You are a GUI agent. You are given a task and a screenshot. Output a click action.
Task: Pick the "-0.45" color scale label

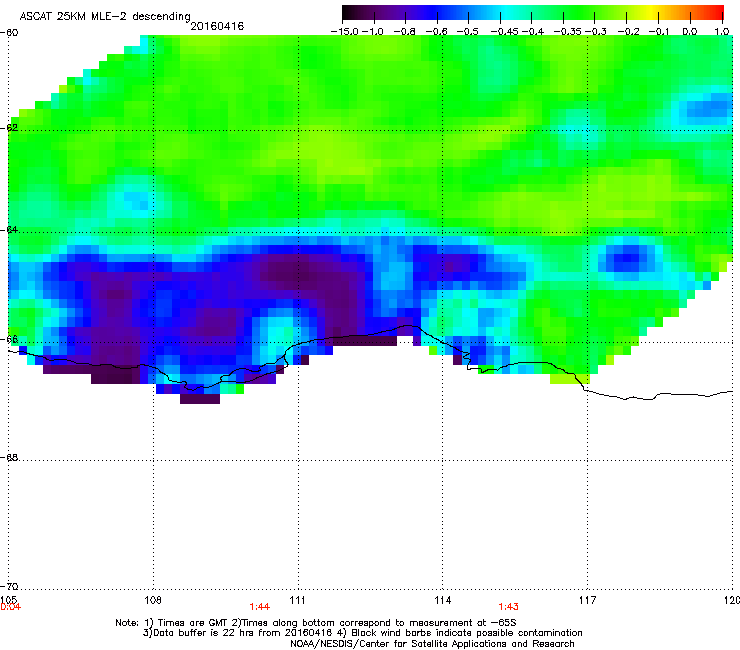coord(504,32)
